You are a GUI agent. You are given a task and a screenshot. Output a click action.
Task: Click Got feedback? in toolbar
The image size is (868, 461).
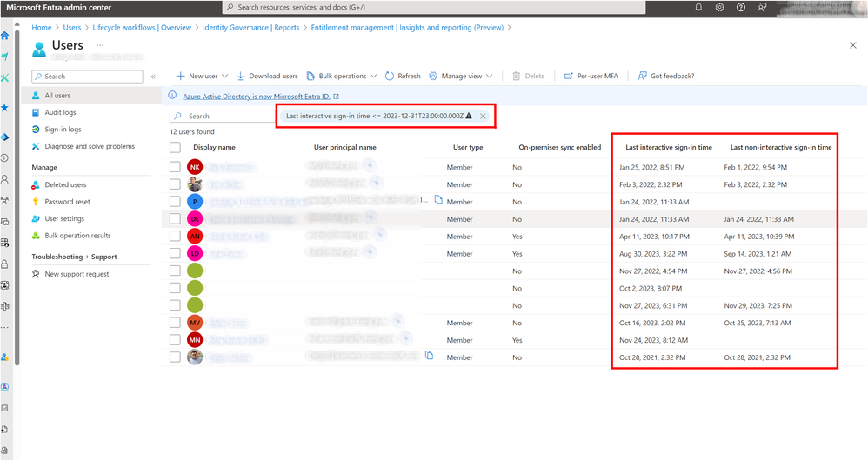[666, 76]
